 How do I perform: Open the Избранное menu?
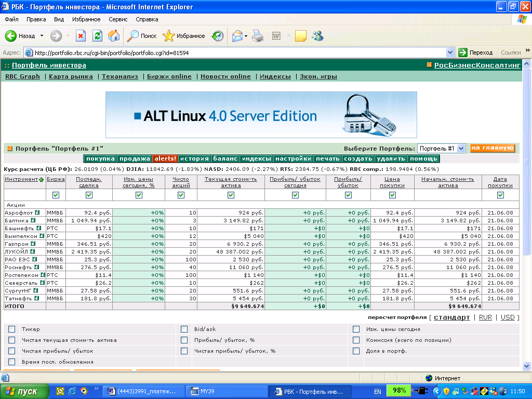(x=86, y=19)
